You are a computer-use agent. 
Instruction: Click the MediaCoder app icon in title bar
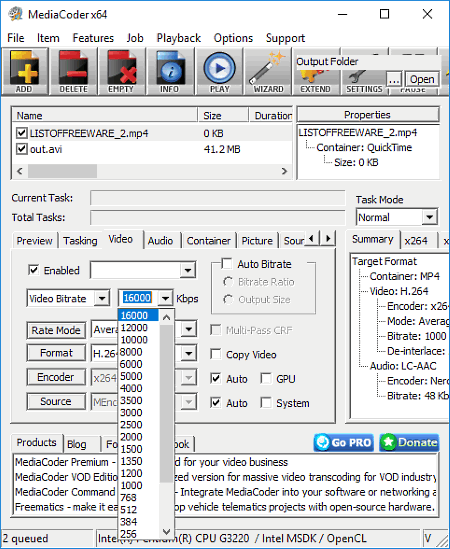pyautogui.click(x=16, y=14)
